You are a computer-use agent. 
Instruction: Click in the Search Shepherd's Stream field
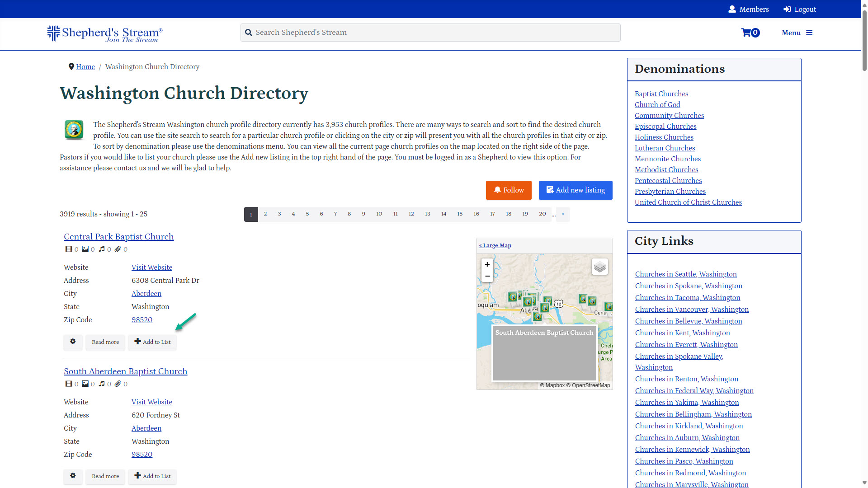click(x=430, y=33)
